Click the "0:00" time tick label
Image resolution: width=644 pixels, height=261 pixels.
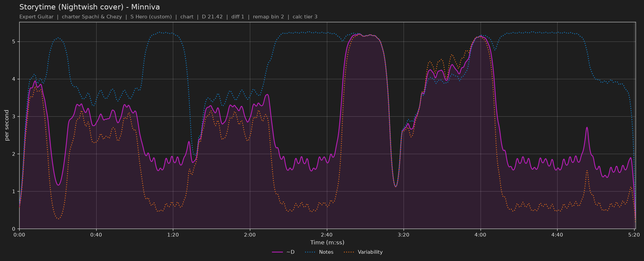tap(19, 235)
